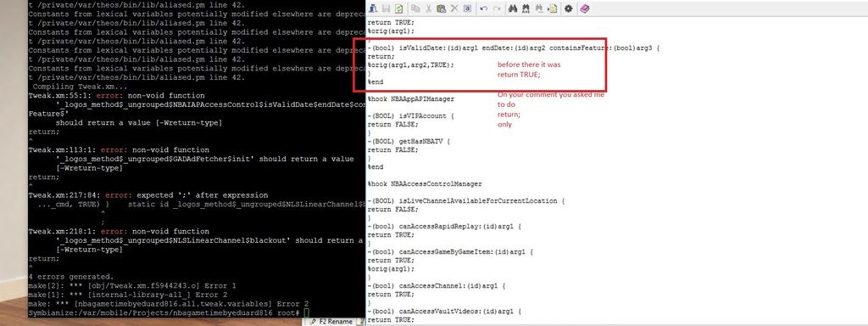Screen dimensions: 868x326
Task: Click 'make[1]: *** [internal-library-all_] Error 2' line
Action: click(127, 295)
